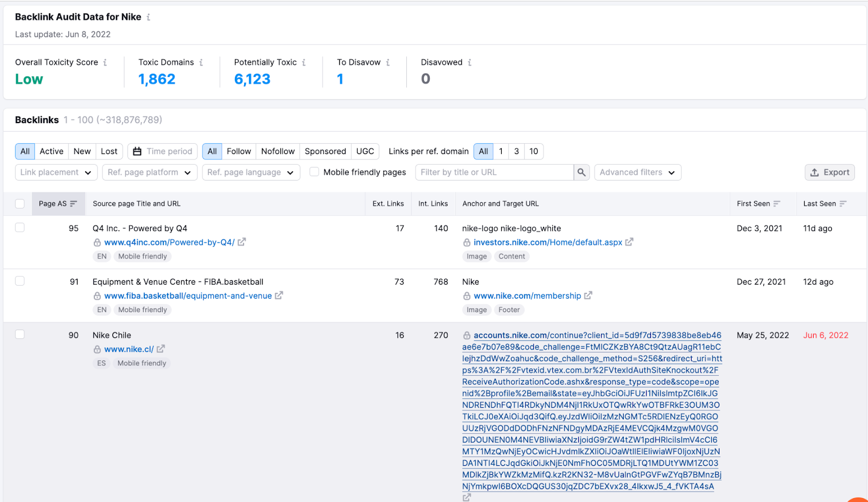The image size is (868, 502).
Task: Click lock icon beside www.fiba.basketball URL
Action: [97, 296]
